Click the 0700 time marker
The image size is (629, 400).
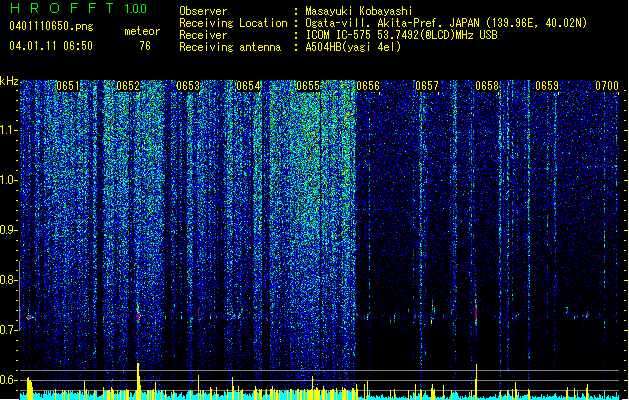[x=607, y=86]
